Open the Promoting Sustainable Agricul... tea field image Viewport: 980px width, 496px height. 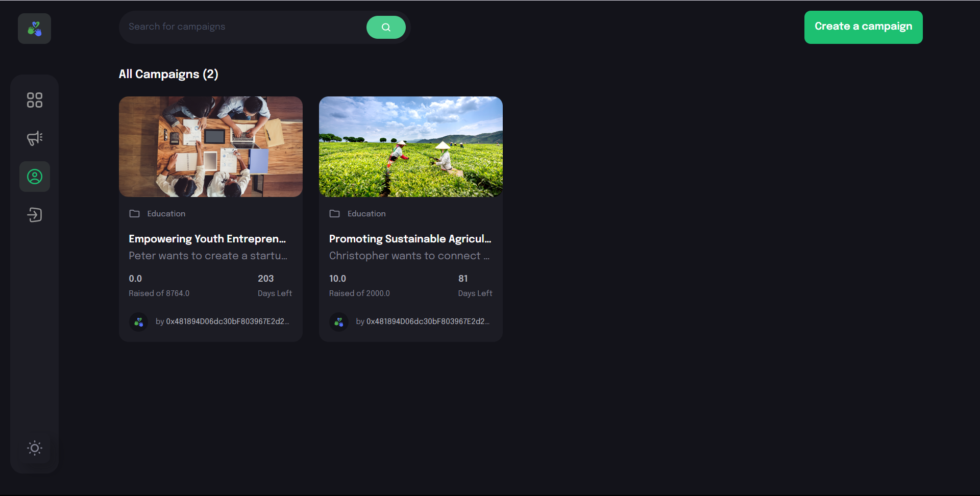pos(411,146)
